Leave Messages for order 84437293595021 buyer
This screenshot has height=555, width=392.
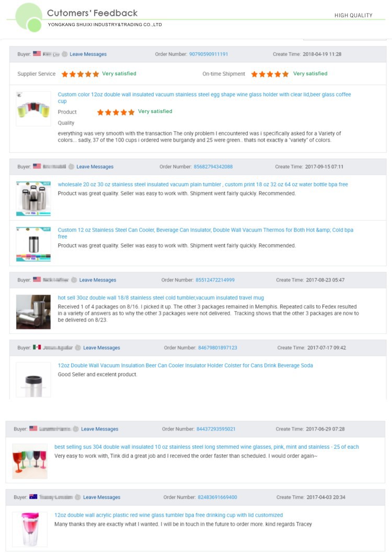pyautogui.click(x=99, y=429)
